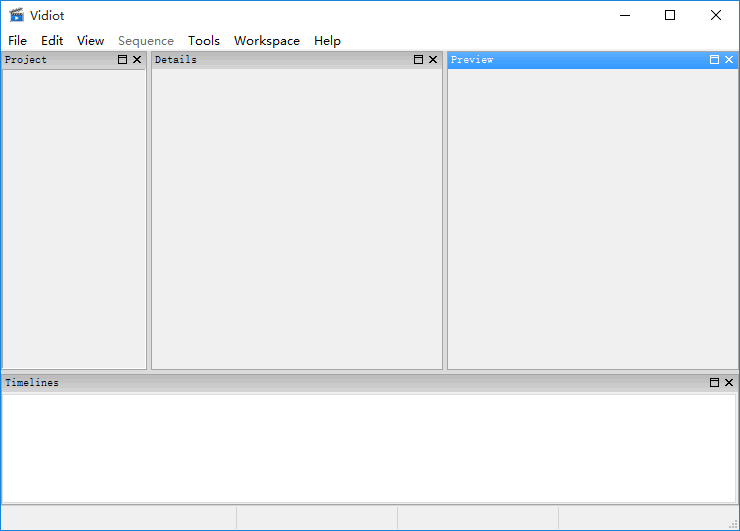The image size is (740, 531).
Task: Open the Workspace menu
Action: [267, 41]
